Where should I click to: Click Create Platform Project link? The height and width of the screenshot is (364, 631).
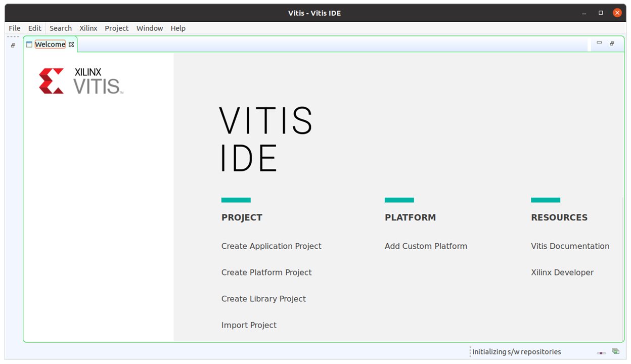pyautogui.click(x=266, y=272)
